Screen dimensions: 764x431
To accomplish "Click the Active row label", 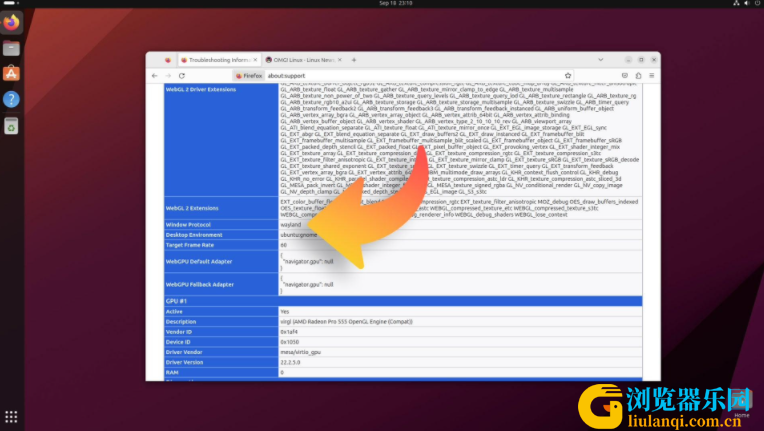I will pos(174,312).
